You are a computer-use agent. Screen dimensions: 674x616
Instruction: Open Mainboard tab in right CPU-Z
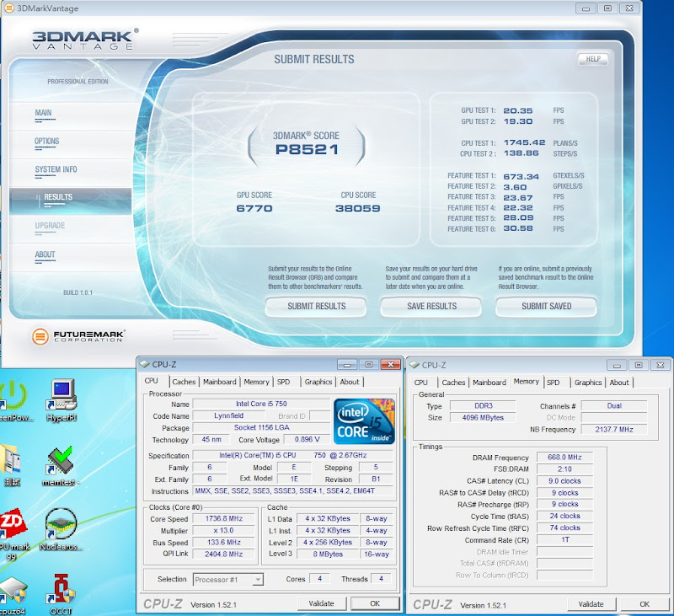click(489, 383)
